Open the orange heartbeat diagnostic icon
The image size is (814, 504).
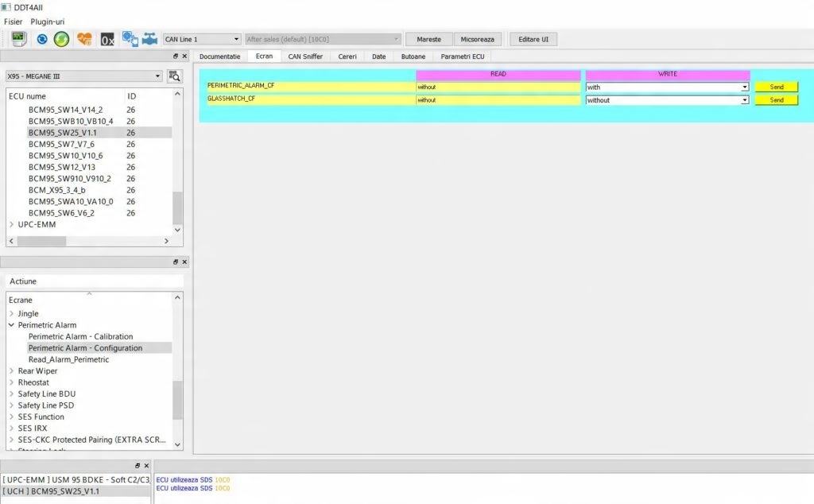(84, 39)
